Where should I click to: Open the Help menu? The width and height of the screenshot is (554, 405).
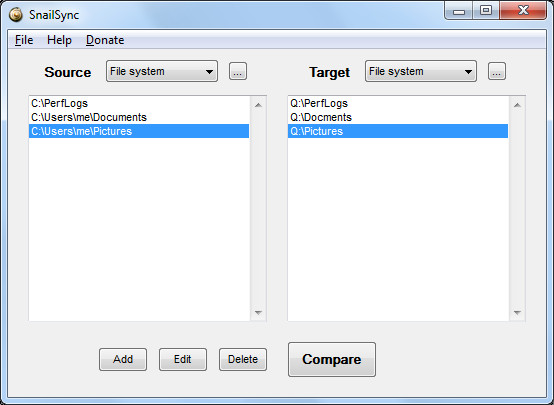[x=59, y=40]
